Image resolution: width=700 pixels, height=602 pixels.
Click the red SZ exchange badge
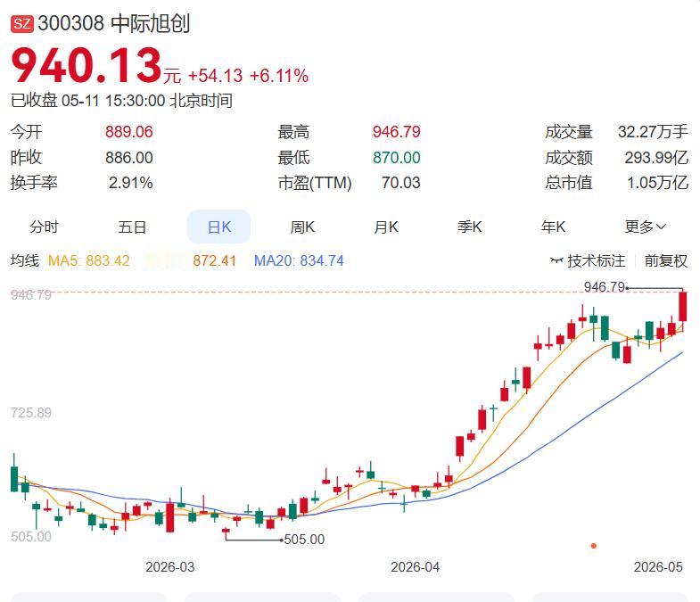tap(22, 24)
